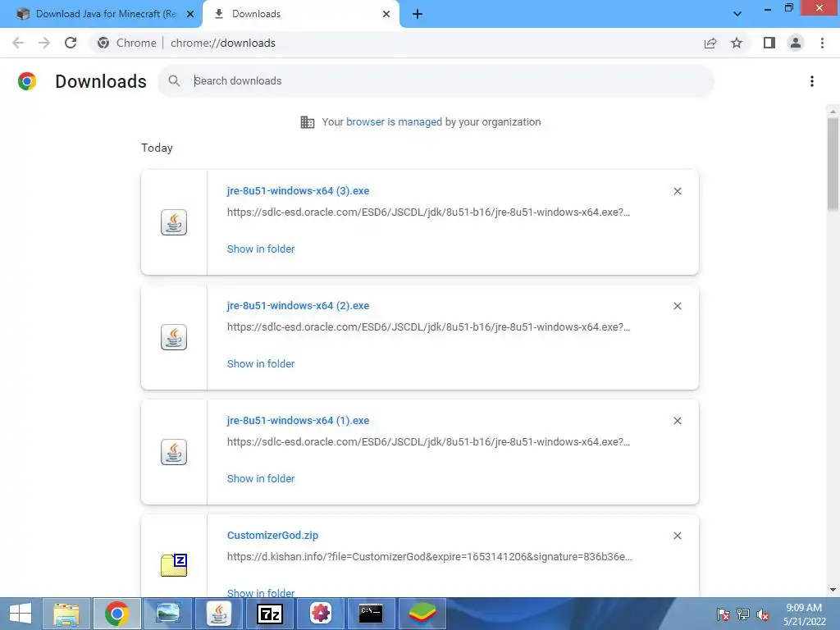Click the 'Today' date heading
Image resolution: width=840 pixels, height=630 pixels.
(157, 148)
